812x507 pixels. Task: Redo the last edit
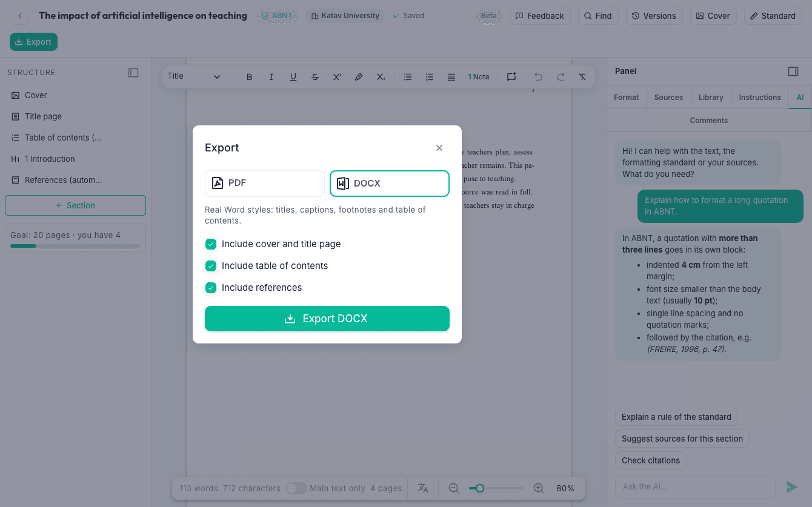[x=561, y=77]
